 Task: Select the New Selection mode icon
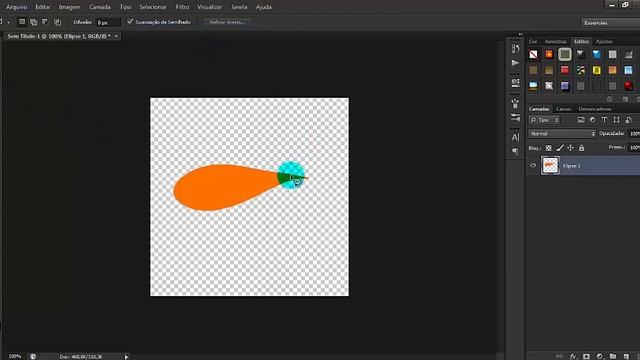coord(22,22)
